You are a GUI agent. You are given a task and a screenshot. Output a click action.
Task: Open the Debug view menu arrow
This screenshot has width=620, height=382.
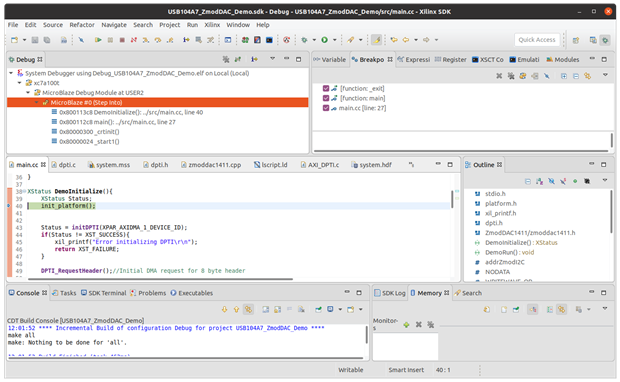tap(272, 59)
